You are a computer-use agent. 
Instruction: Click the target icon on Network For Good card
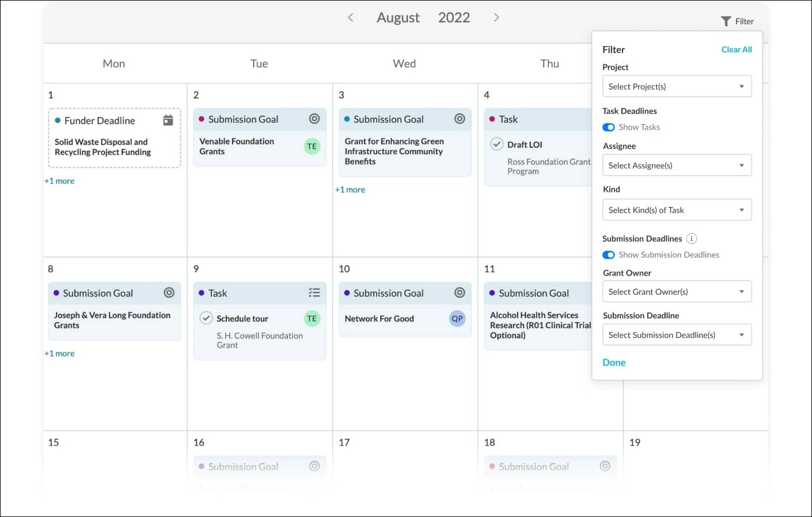coord(460,292)
